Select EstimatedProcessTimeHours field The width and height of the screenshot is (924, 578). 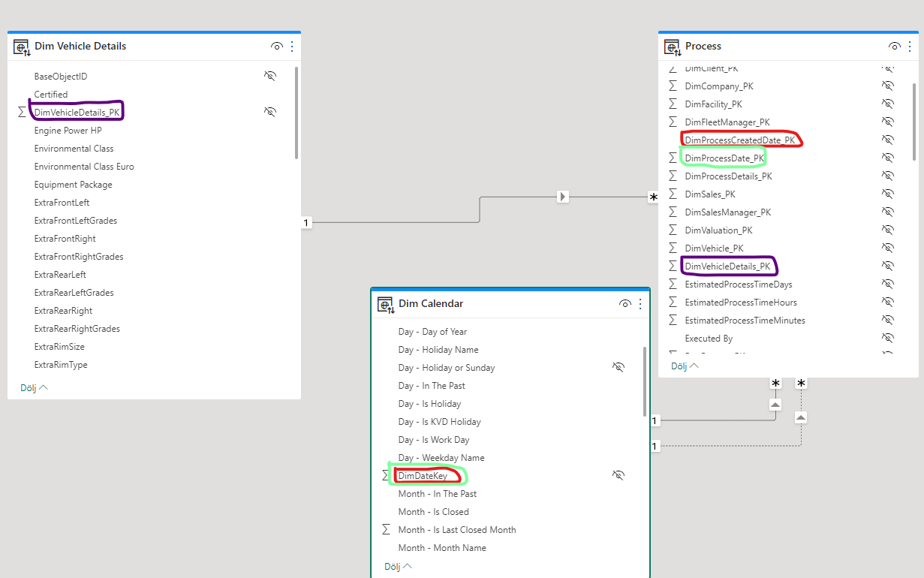(741, 302)
